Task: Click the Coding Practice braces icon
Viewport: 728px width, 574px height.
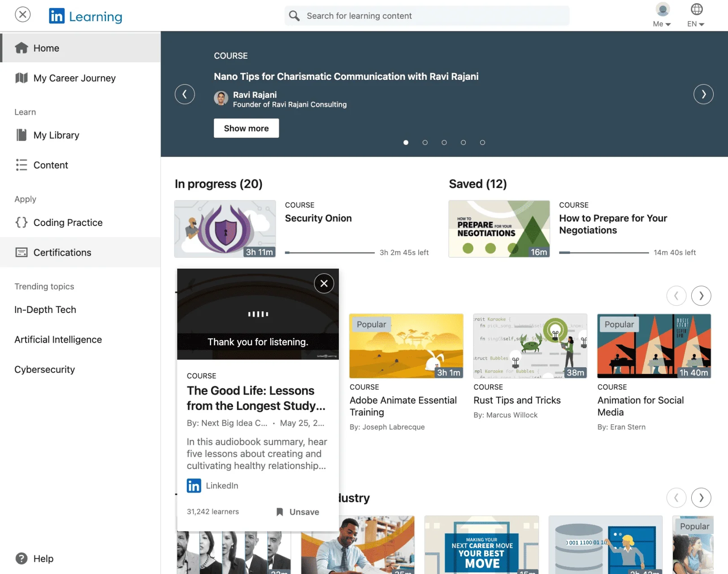Action: pyautogui.click(x=22, y=222)
